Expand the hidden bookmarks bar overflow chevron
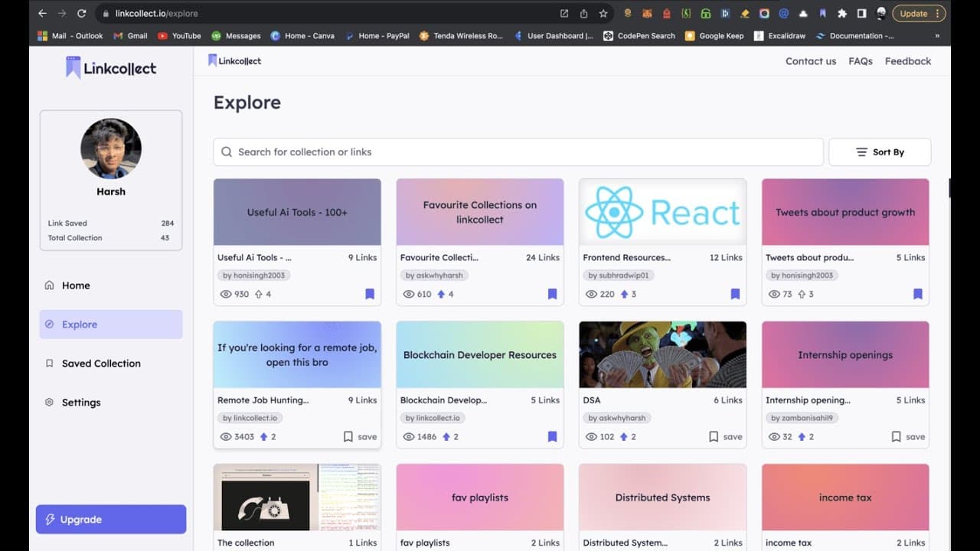The image size is (980, 551). (937, 36)
